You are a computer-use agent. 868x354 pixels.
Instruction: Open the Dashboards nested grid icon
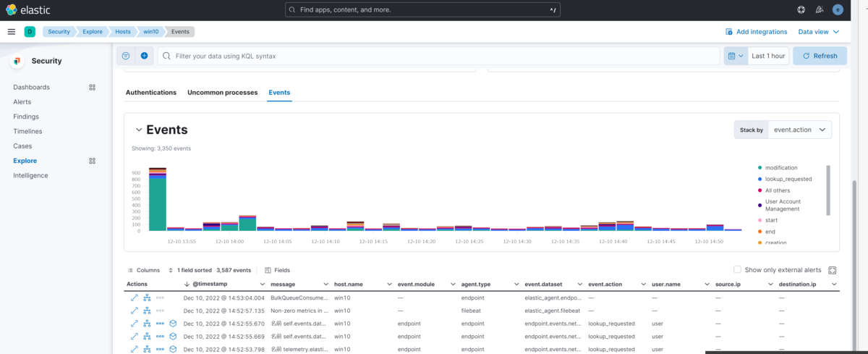pyautogui.click(x=92, y=87)
